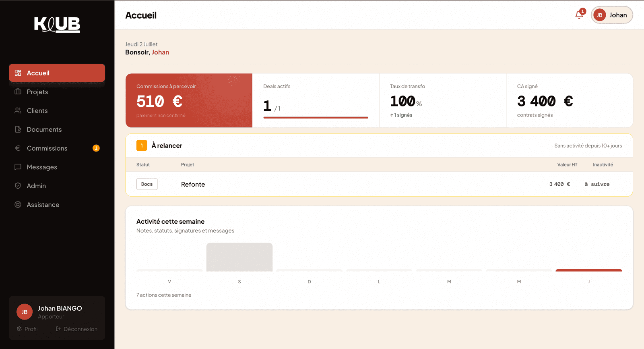644x349 pixels.
Task: Click the JB avatar in top bar
Action: 599,15
